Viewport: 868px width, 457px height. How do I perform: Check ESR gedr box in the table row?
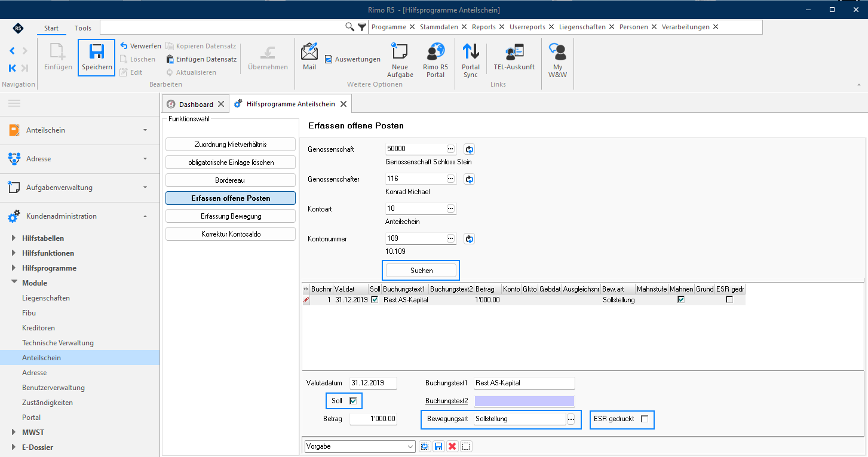pyautogui.click(x=729, y=300)
